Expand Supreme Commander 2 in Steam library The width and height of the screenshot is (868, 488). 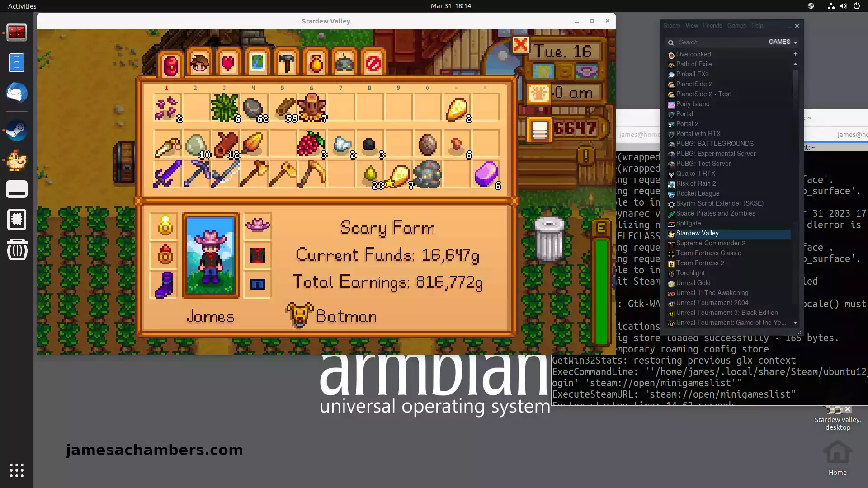(711, 243)
